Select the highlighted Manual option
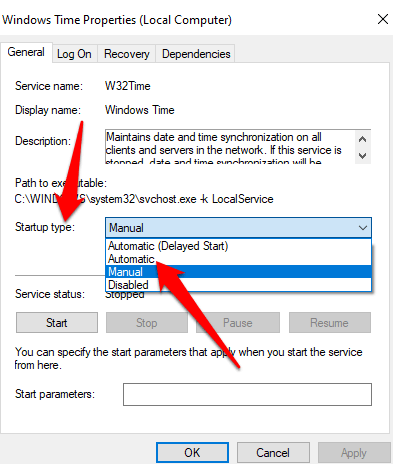The image size is (395, 464). tap(238, 272)
